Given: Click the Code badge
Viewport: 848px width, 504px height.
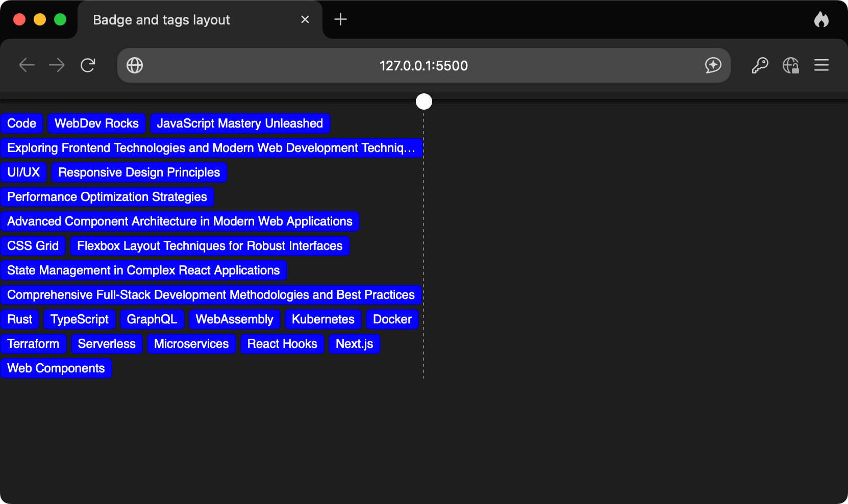Looking at the screenshot, I should pos(21,123).
